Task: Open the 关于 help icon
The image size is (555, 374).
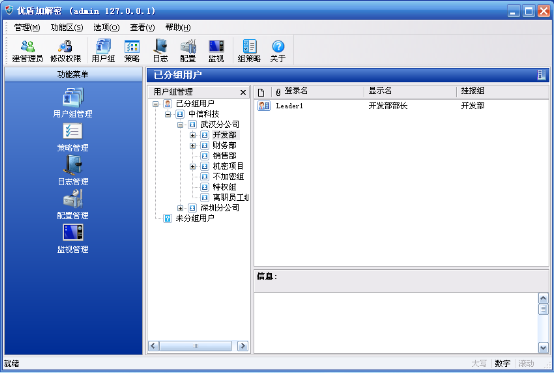Action: [x=278, y=51]
